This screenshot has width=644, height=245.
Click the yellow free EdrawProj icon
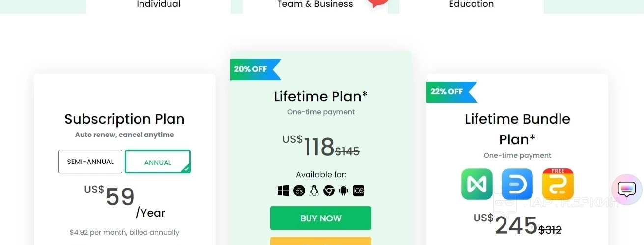(558, 184)
